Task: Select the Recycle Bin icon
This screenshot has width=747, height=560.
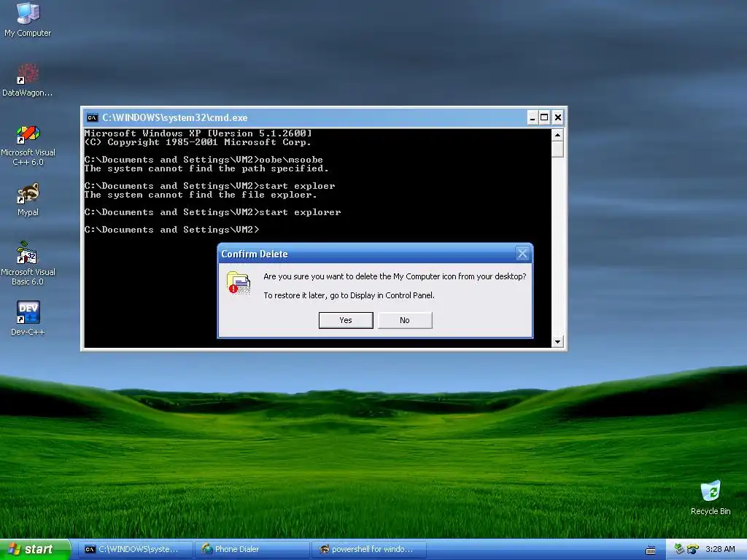Action: coord(711,497)
